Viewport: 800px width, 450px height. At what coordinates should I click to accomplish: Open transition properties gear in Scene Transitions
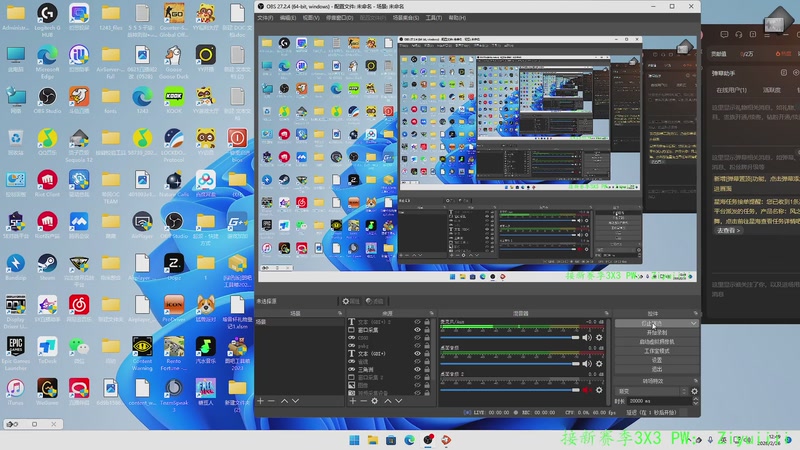694,391
